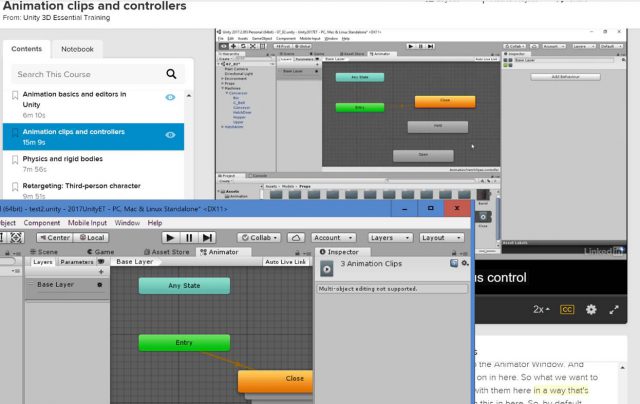Image resolution: width=640 pixels, height=404 pixels.
Task: Open the Physics and rigid bodies lesson
Action: pos(62,159)
